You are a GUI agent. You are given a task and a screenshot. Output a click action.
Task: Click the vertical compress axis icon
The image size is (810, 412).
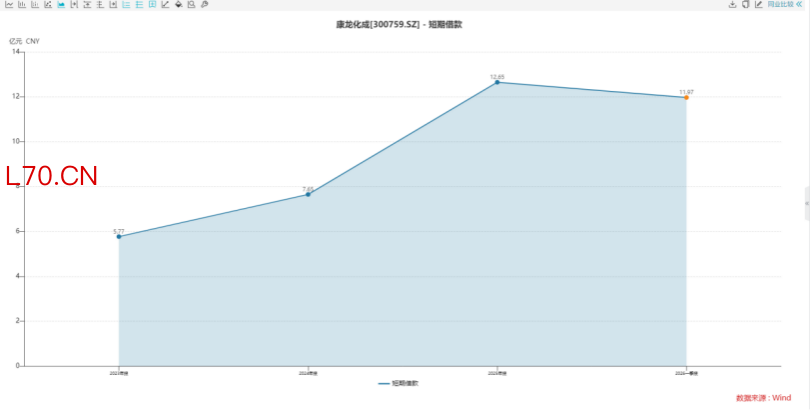(x=87, y=4)
